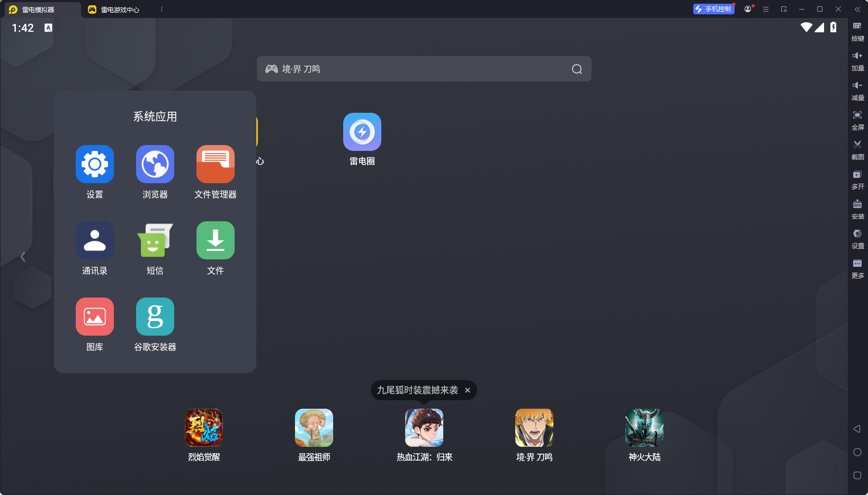Click the 九尾狐时装震撼来袭 promo bubble text
This screenshot has height=495, width=868.
click(417, 390)
